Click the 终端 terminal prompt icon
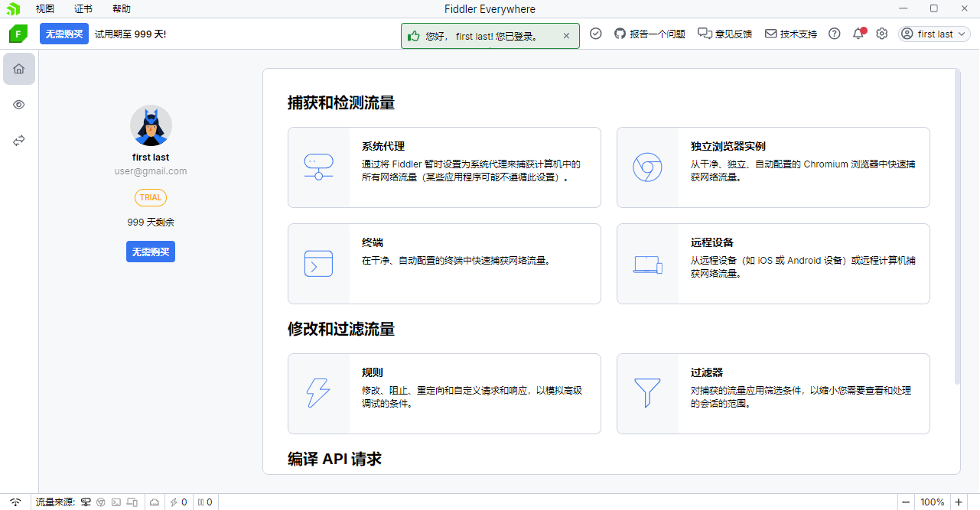Image resolution: width=980 pixels, height=510 pixels. click(318, 264)
